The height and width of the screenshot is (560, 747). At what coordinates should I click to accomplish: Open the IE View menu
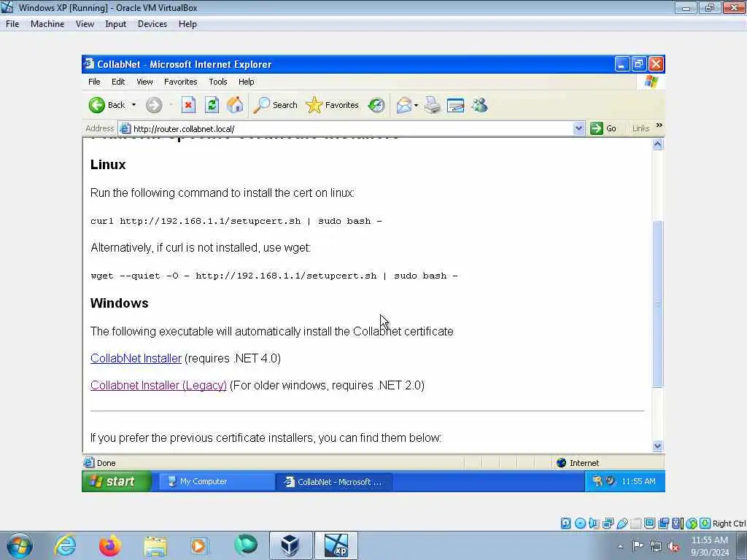click(x=145, y=82)
